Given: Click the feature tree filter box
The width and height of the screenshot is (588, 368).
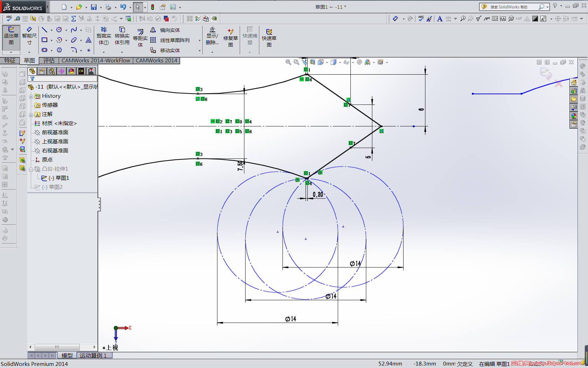Looking at the screenshot, I should (x=63, y=79).
